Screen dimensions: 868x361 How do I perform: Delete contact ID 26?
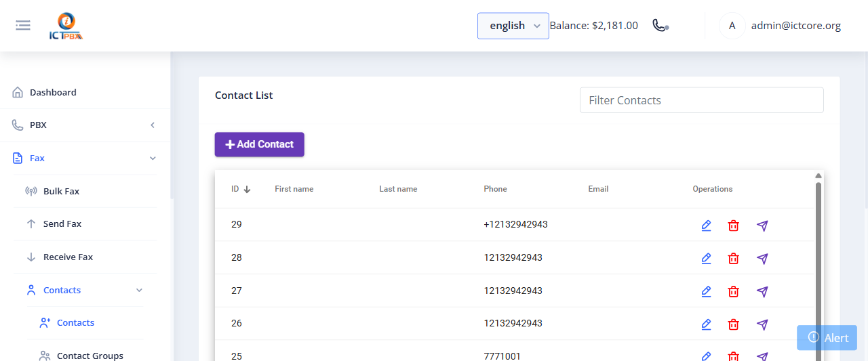click(x=733, y=324)
